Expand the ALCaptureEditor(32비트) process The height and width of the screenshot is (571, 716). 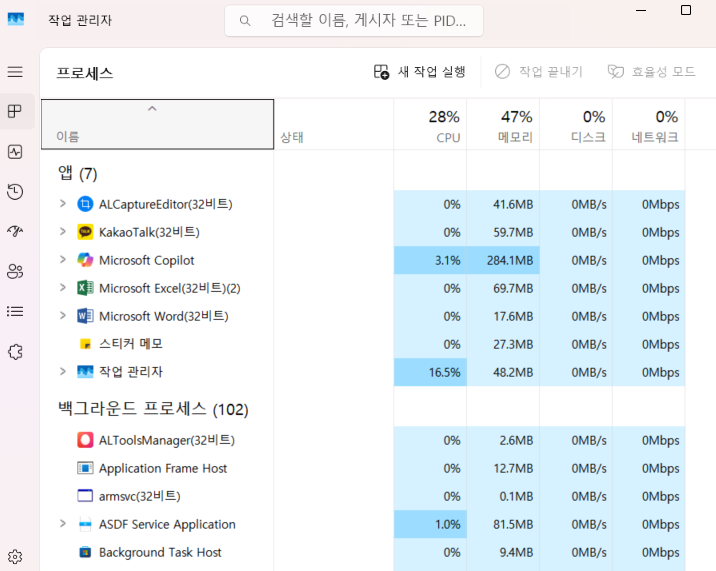63,204
